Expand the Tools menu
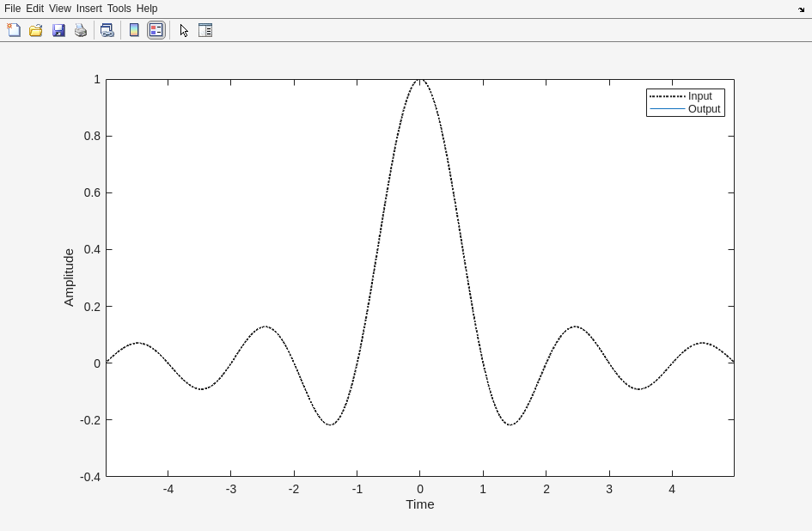The height and width of the screenshot is (531, 812). tap(119, 9)
